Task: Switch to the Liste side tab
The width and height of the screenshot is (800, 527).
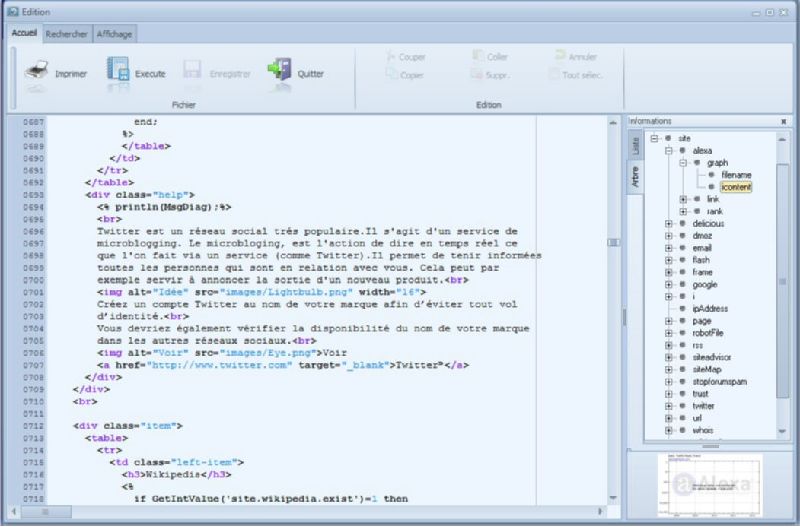Action: 635,146
